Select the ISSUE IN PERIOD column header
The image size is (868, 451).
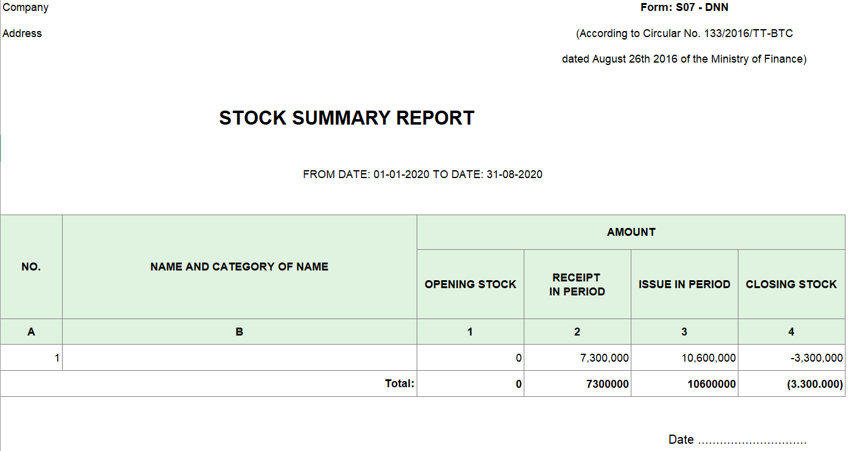click(x=684, y=284)
